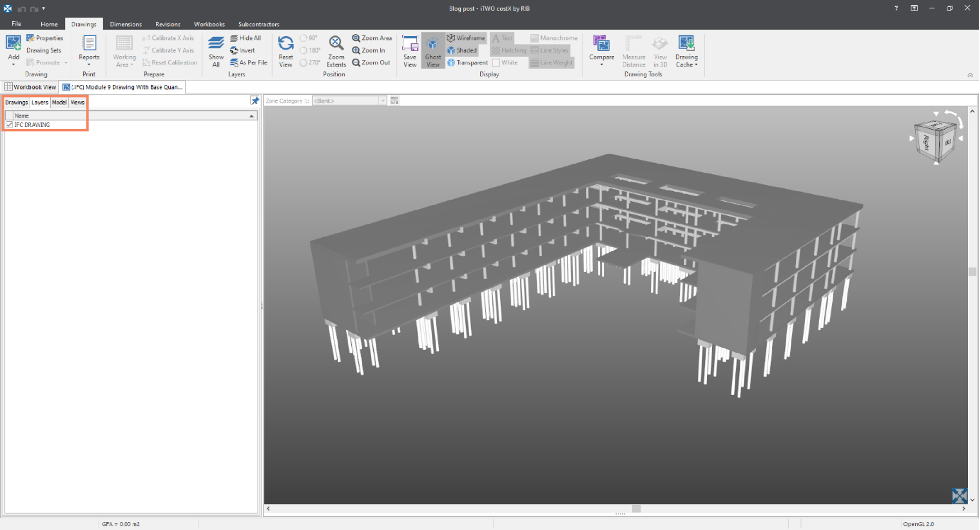Image resolution: width=980 pixels, height=530 pixels.
Task: Sort by the Name column arrow
Action: (x=251, y=116)
